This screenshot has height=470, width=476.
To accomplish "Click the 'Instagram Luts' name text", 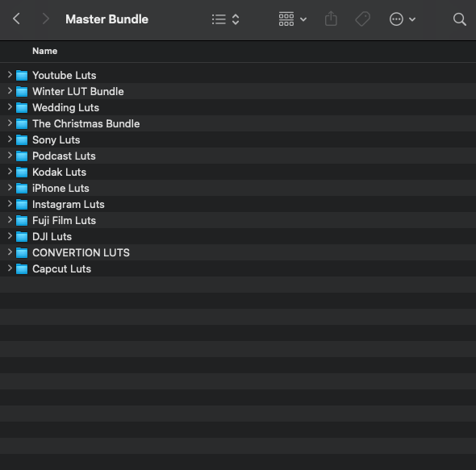I will [69, 205].
